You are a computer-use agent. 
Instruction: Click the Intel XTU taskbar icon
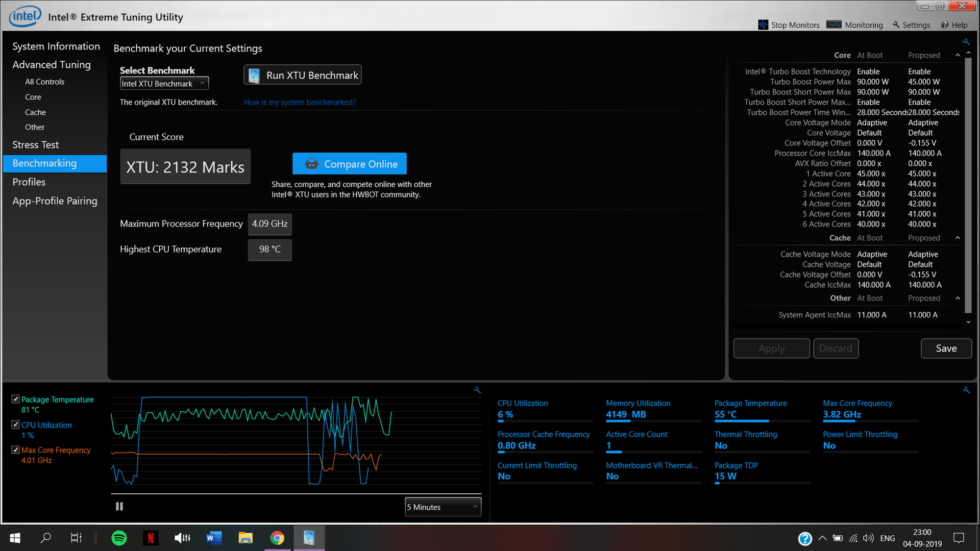309,538
